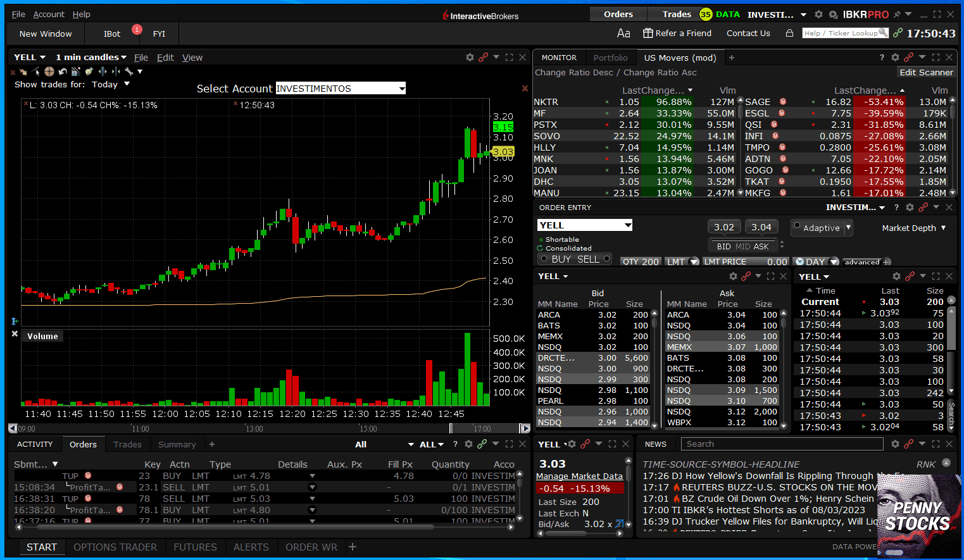Click the Order Entry red link icon

coord(923,207)
